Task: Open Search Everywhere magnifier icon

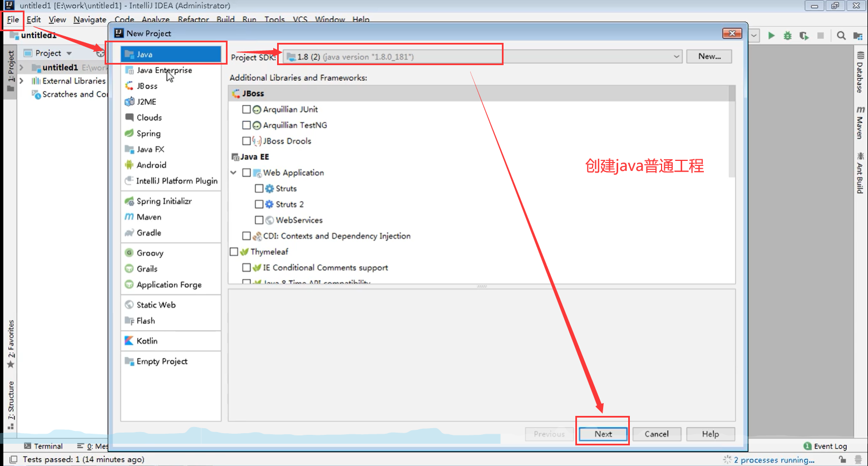Action: click(841, 36)
